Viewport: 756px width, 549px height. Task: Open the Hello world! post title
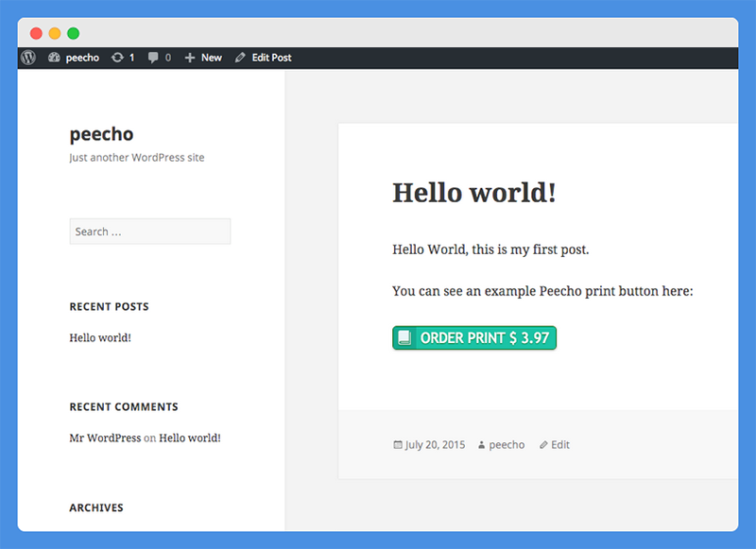(x=474, y=193)
